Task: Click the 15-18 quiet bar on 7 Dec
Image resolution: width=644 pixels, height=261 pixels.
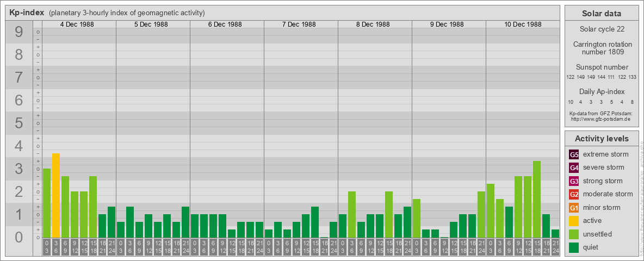Action: pos(314,222)
